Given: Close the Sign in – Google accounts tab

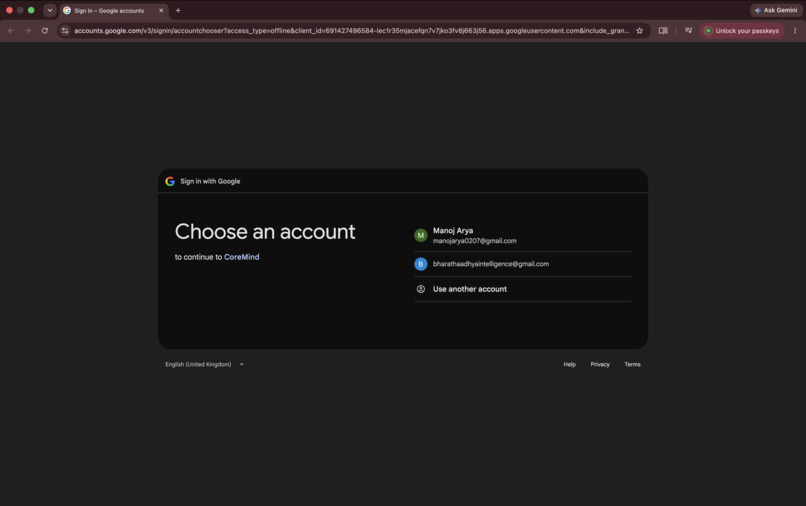Looking at the screenshot, I should pyautogui.click(x=161, y=10).
